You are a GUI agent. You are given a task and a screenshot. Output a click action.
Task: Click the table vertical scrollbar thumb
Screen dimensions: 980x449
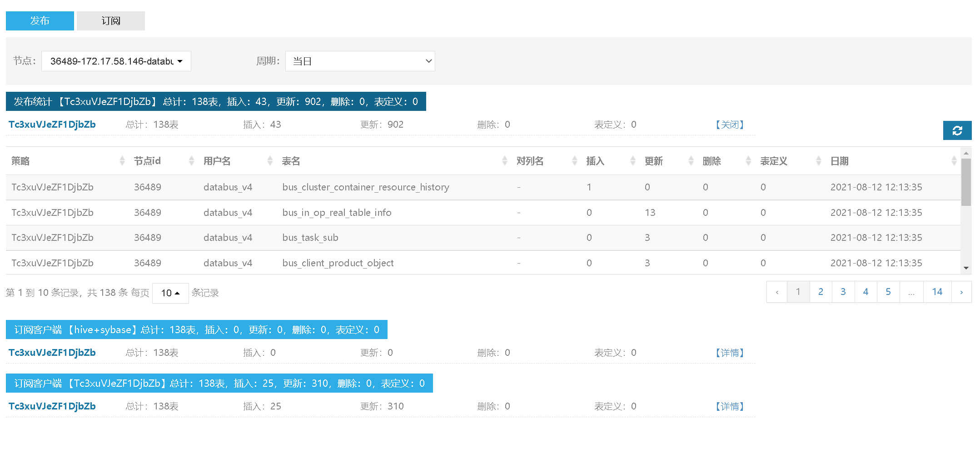[966, 182]
